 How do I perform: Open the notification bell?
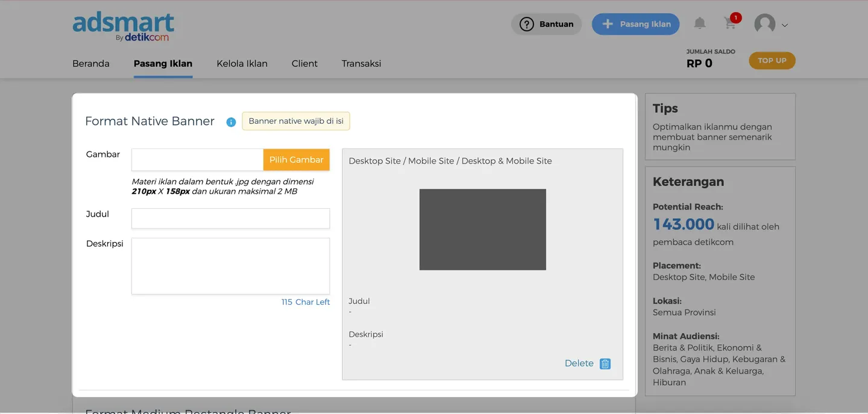tap(699, 24)
